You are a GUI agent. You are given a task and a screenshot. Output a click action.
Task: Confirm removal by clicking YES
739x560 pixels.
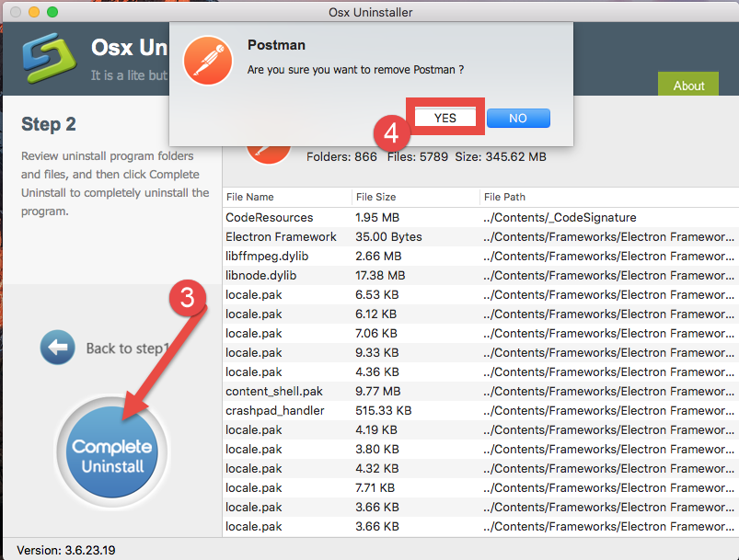(445, 118)
